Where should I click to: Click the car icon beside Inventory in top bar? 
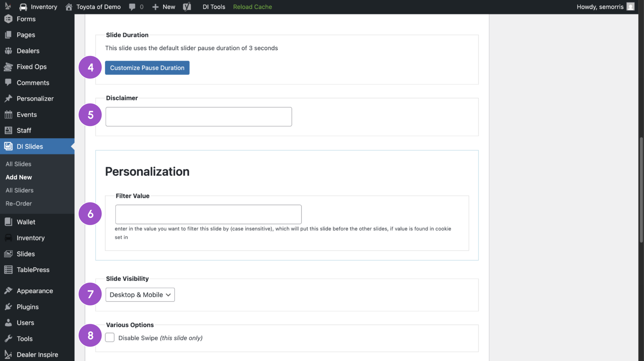[x=23, y=7]
